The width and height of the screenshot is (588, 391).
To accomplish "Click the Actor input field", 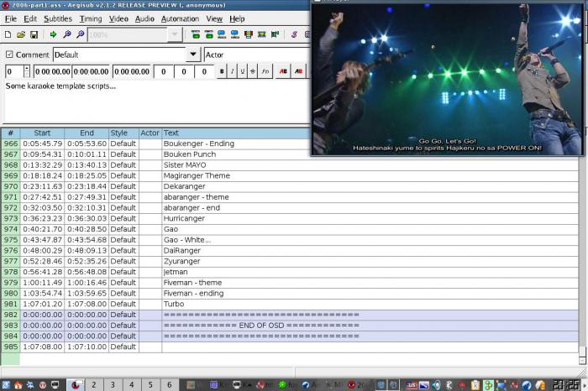I will click(x=256, y=55).
